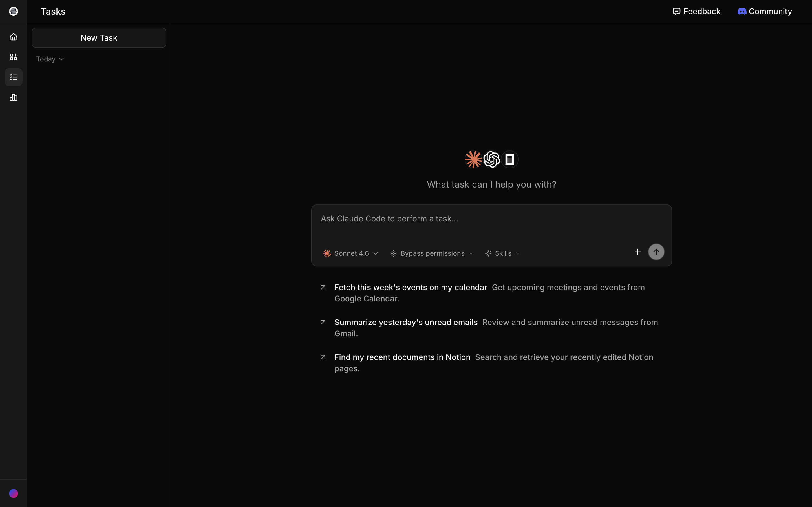812x507 pixels.
Task: Open the Bypass permissions dropdown
Action: click(x=432, y=253)
